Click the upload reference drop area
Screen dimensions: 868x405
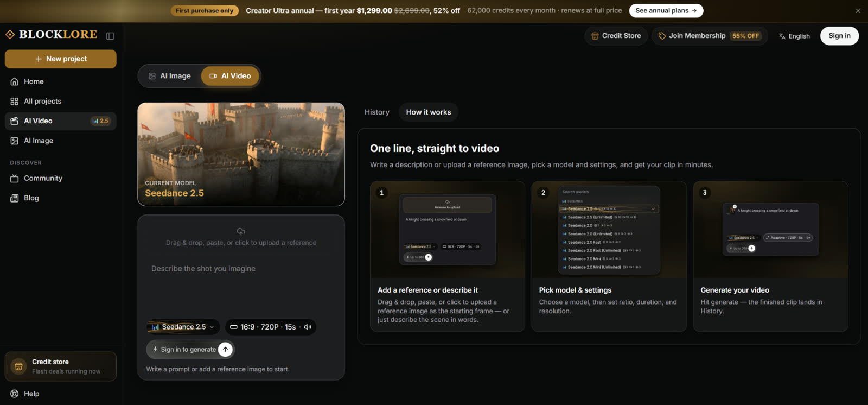(x=241, y=237)
